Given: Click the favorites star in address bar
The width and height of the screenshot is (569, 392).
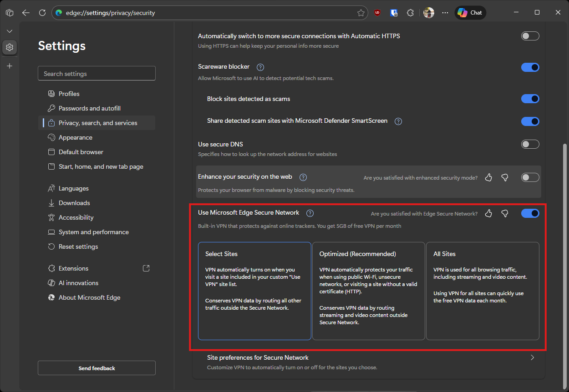Looking at the screenshot, I should pos(361,13).
